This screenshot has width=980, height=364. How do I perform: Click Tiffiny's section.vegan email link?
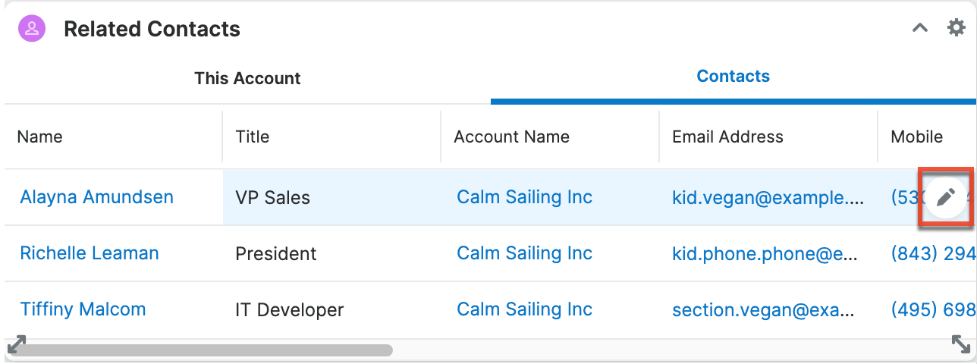click(763, 309)
